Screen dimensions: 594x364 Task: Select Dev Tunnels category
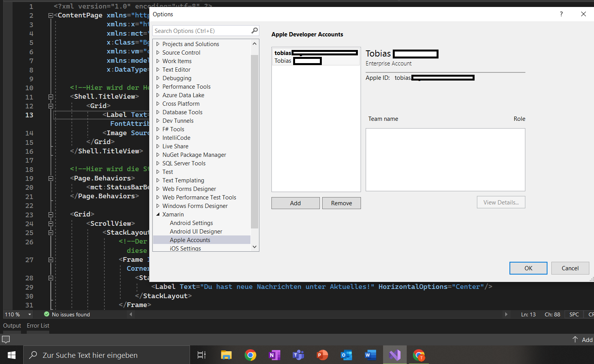[178, 120]
